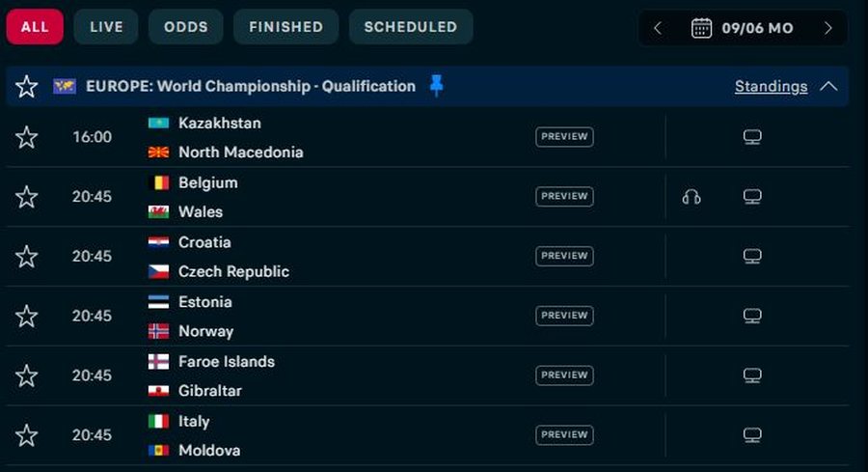Open the Italy vs Moldova match row

coord(427,435)
